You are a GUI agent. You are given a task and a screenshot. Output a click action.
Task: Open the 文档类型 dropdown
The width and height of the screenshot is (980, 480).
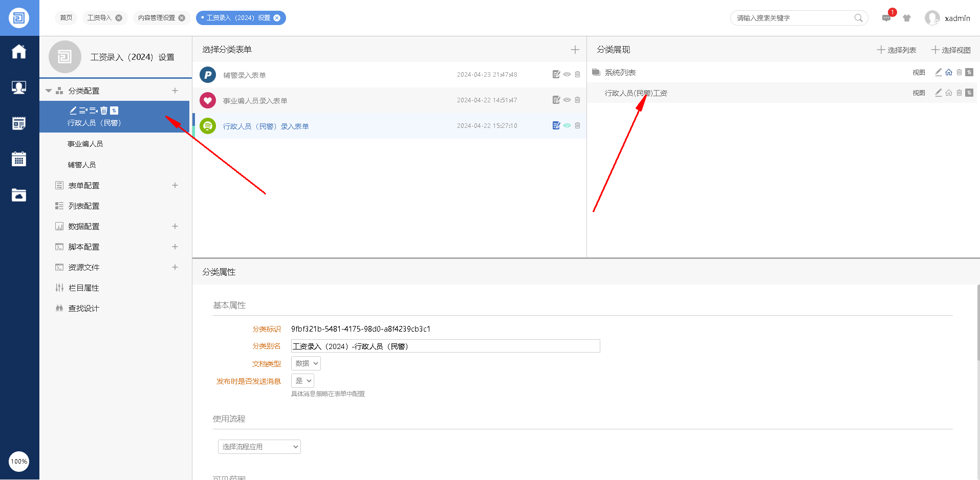click(x=306, y=363)
